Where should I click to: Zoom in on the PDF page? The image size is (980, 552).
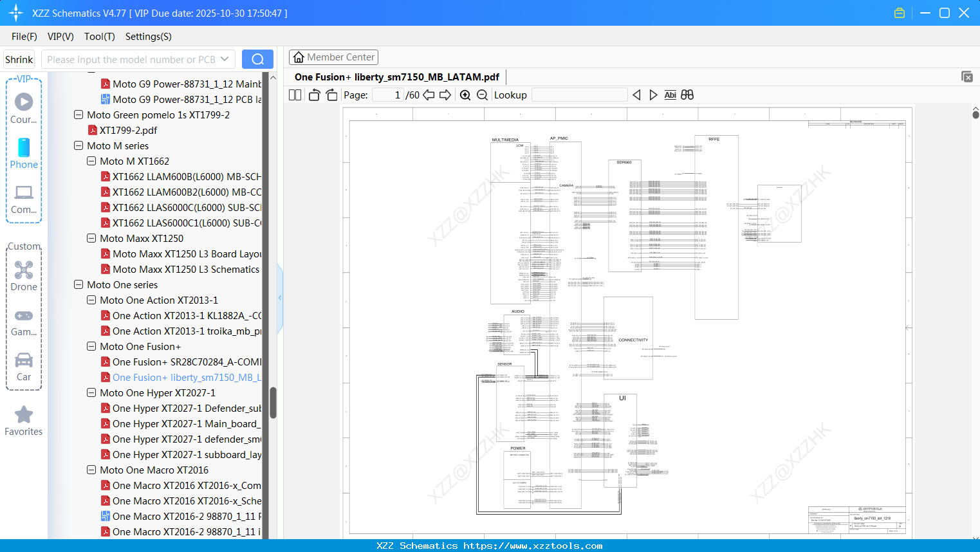(x=465, y=95)
